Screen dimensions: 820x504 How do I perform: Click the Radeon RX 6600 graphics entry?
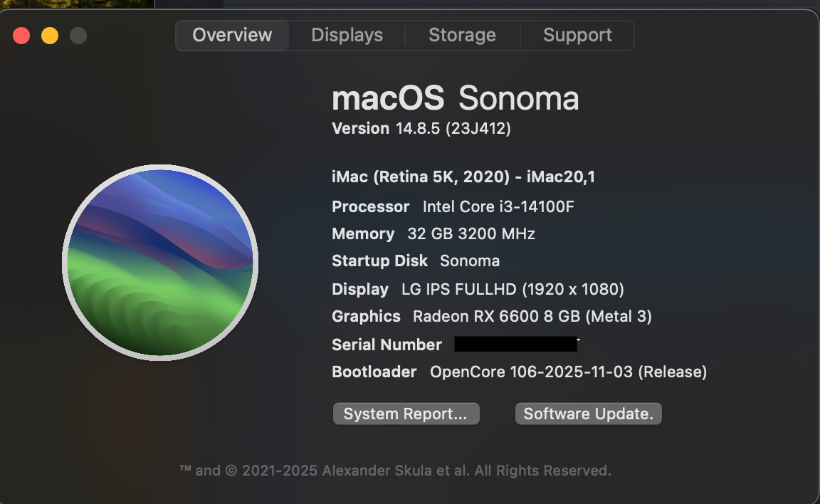pyautogui.click(x=532, y=317)
